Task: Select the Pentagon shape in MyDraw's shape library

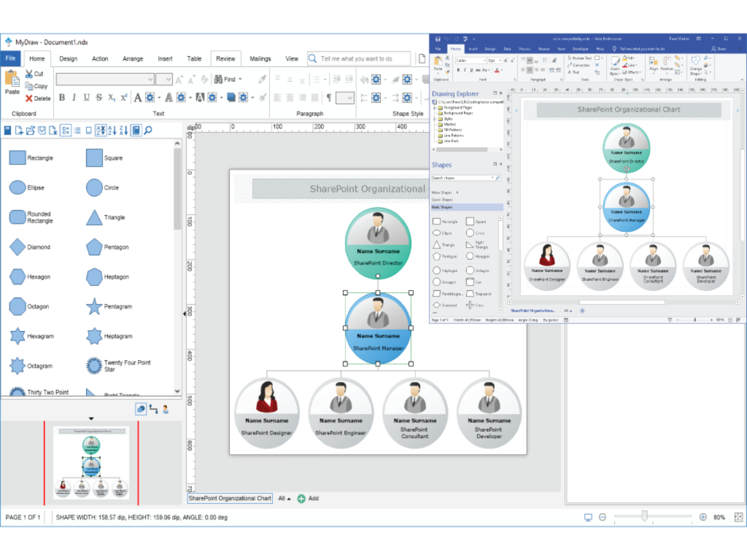Action: click(x=94, y=247)
